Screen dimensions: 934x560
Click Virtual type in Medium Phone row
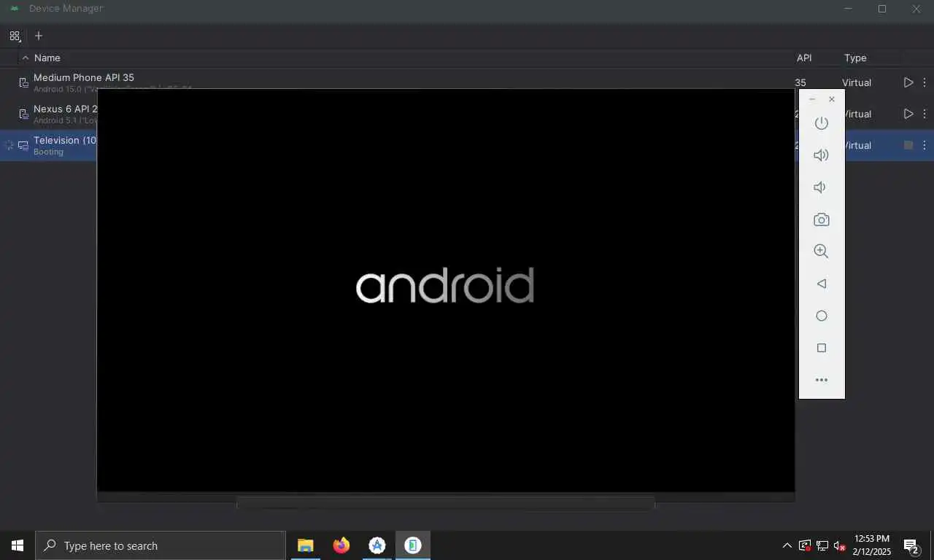[857, 82]
